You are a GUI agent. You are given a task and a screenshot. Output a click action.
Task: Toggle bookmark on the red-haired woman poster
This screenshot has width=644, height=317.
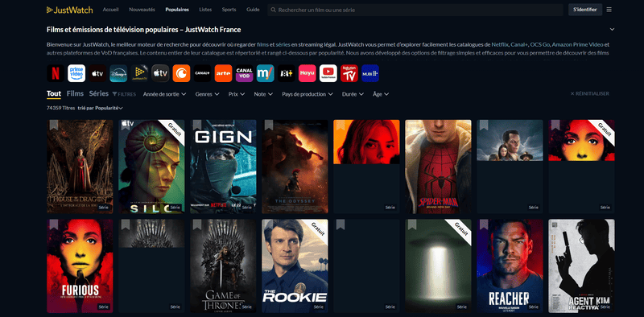pos(340,125)
